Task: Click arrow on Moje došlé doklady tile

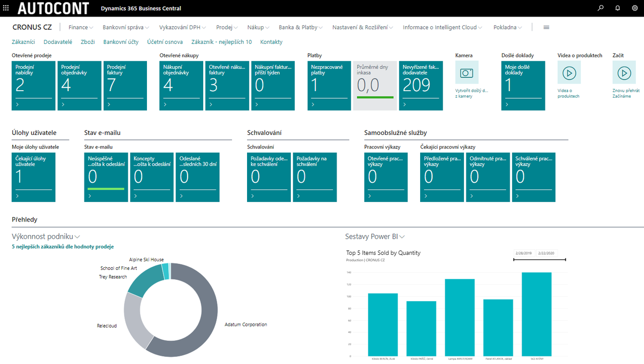Action: 507,105
